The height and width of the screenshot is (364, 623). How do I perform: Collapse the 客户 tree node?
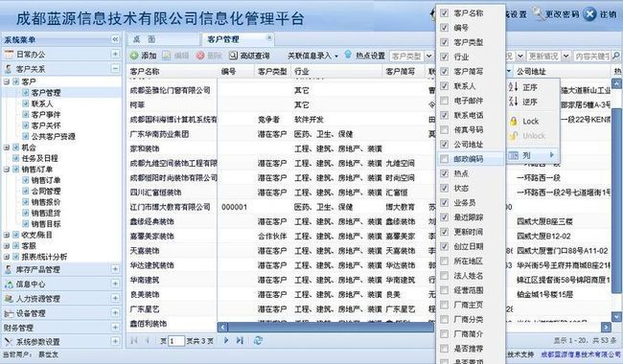tap(7, 81)
